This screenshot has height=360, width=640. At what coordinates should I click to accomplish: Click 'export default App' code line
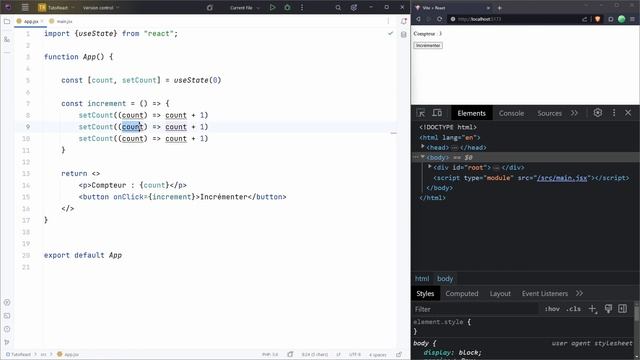tap(83, 255)
